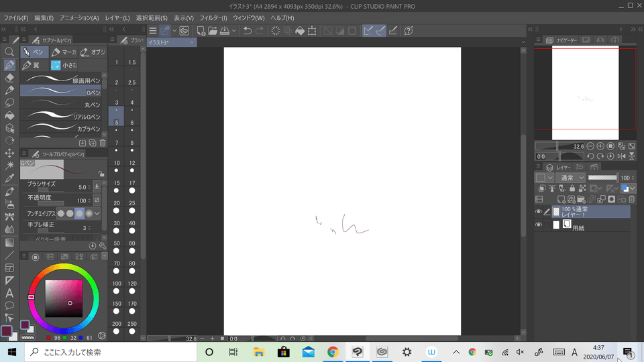This screenshot has height=362, width=644.
Task: Click the Undo arrow in command bar
Action: click(247, 31)
